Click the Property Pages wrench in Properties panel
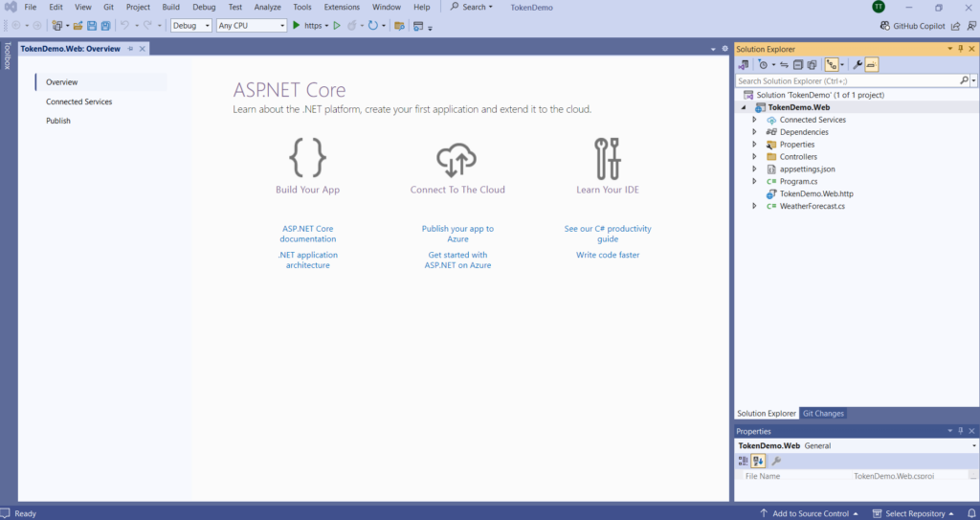This screenshot has width=980, height=520. point(776,462)
